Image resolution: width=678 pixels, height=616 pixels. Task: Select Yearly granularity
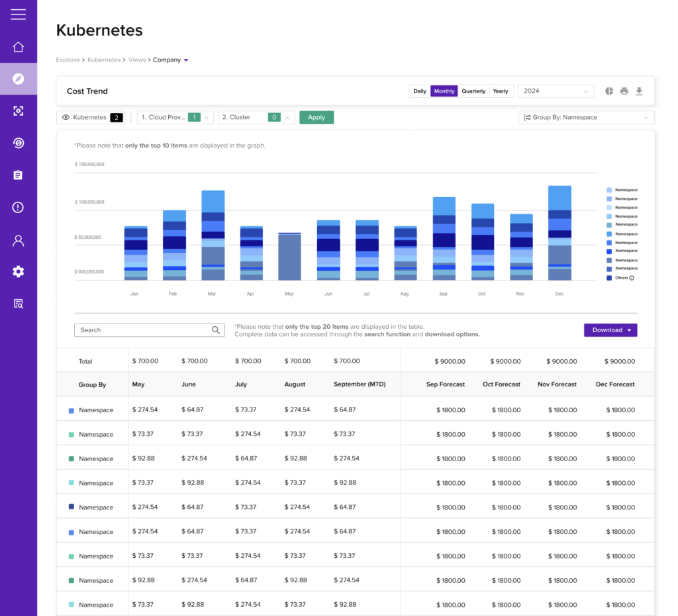coord(501,91)
